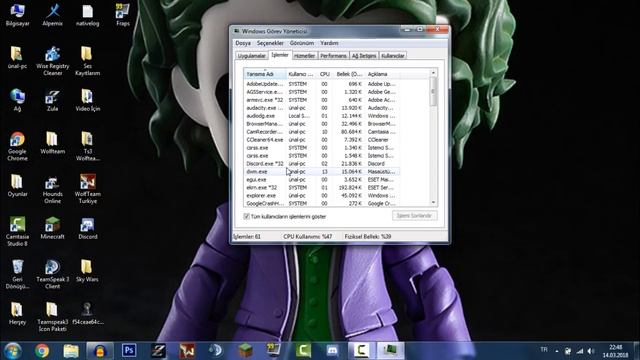Launch Zula from the desktop
Image resolution: width=640 pixels, height=360 pixels.
[x=52, y=100]
